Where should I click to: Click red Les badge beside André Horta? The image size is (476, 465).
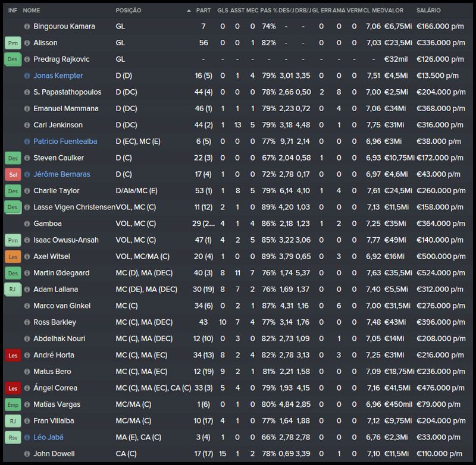(x=12, y=355)
